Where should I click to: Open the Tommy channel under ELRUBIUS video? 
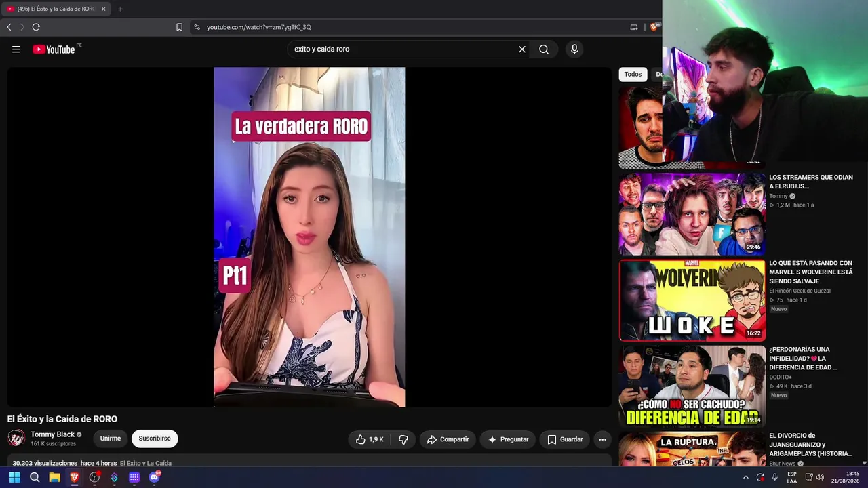point(778,196)
